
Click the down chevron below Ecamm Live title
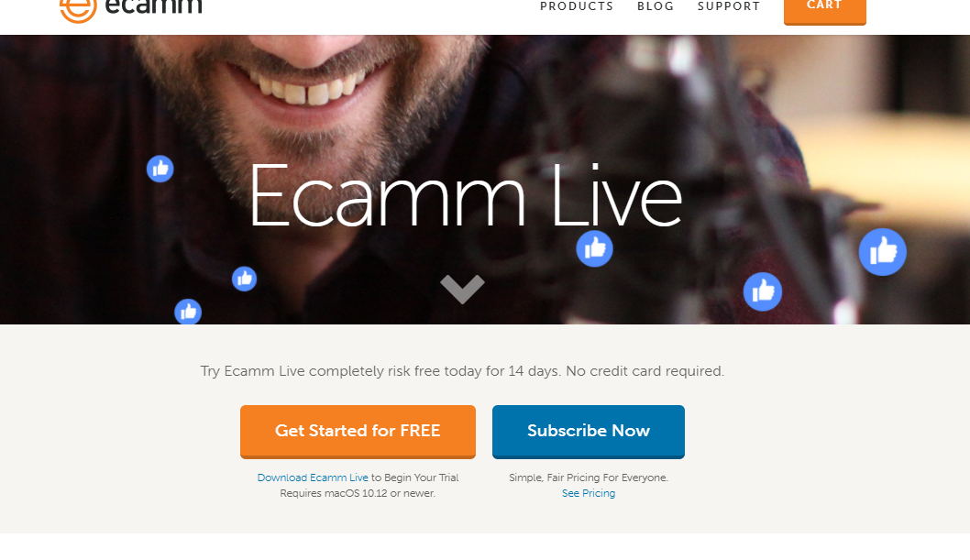tap(462, 289)
